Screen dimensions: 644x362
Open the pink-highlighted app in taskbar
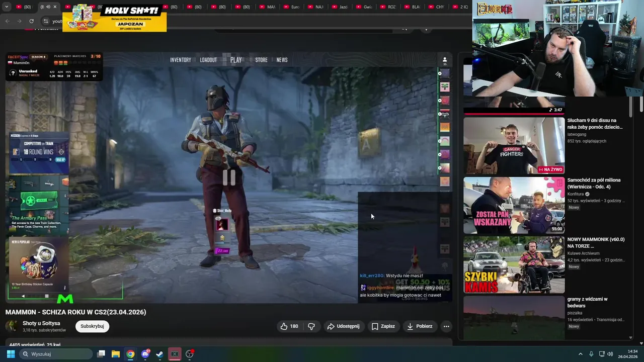(175, 354)
